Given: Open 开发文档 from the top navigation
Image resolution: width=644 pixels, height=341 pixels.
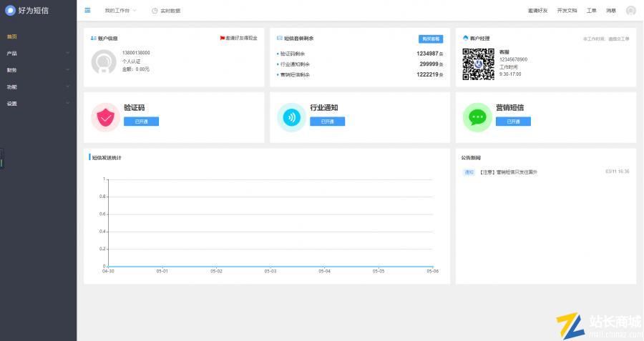Looking at the screenshot, I should point(567,11).
